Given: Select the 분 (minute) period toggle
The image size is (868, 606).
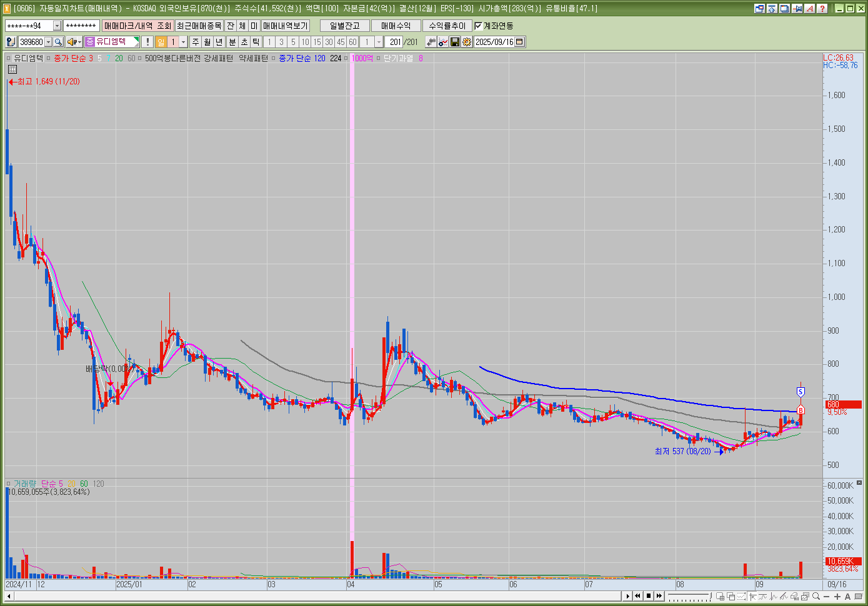Looking at the screenshot, I should pyautogui.click(x=232, y=42).
